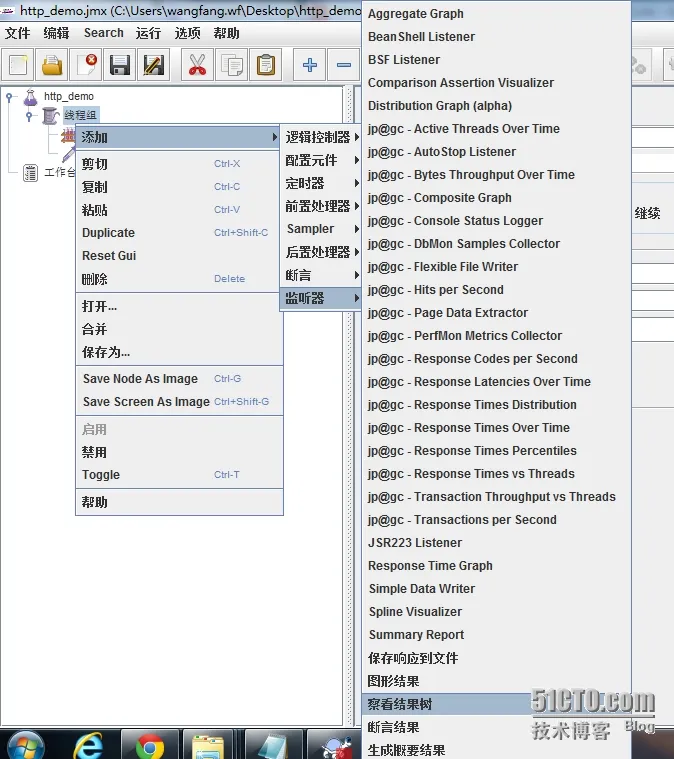This screenshot has height=759, width=674.
Task: Choose 监听器 submenu entry
Action: coord(321,298)
